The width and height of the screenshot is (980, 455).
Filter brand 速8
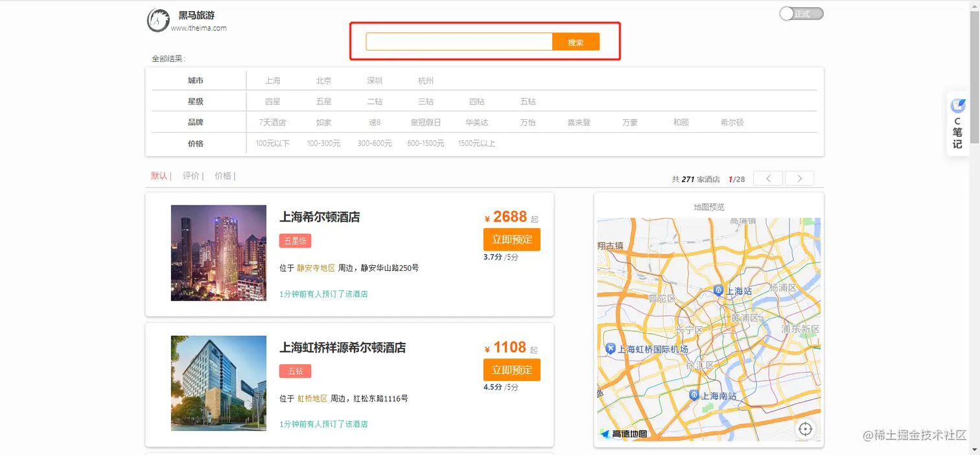point(375,122)
